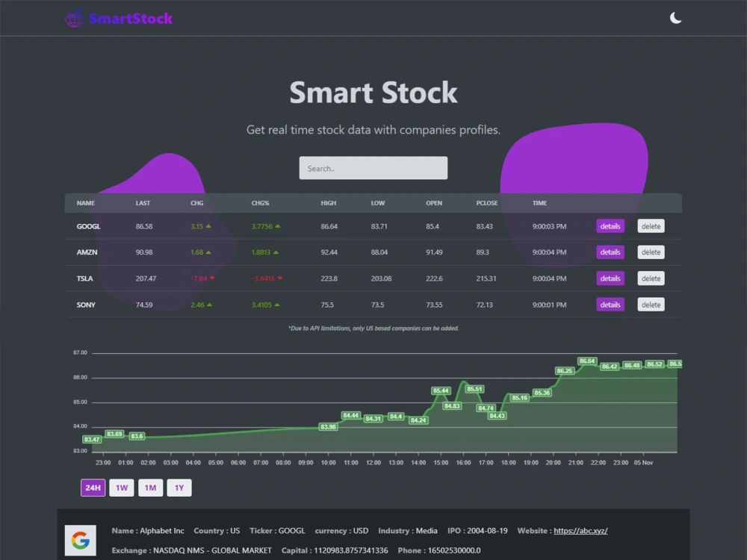Click the red down arrow beside -3.6413
The image size is (747, 560).
point(279,278)
